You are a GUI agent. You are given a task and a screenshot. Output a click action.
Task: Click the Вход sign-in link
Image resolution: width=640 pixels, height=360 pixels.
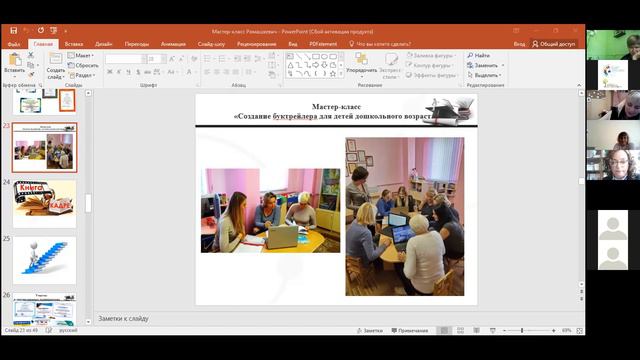point(519,44)
